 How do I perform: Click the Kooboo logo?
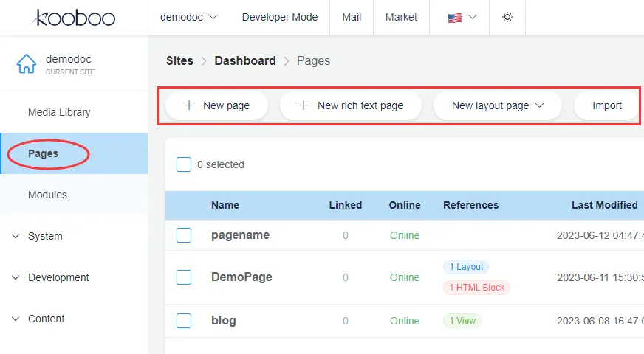[74, 17]
